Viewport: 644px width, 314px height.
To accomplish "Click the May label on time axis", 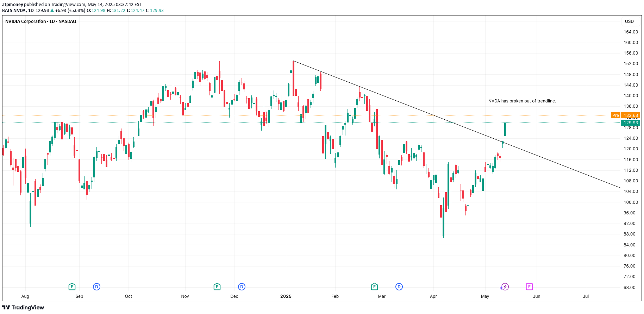I will tap(485, 296).
